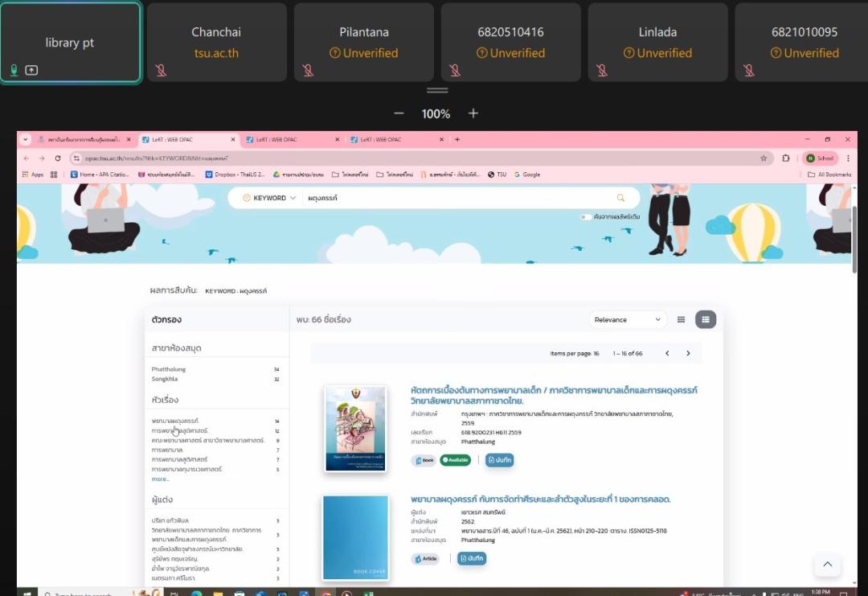868x596 pixels.
Task: Switch results to grid view
Action: coord(681,319)
